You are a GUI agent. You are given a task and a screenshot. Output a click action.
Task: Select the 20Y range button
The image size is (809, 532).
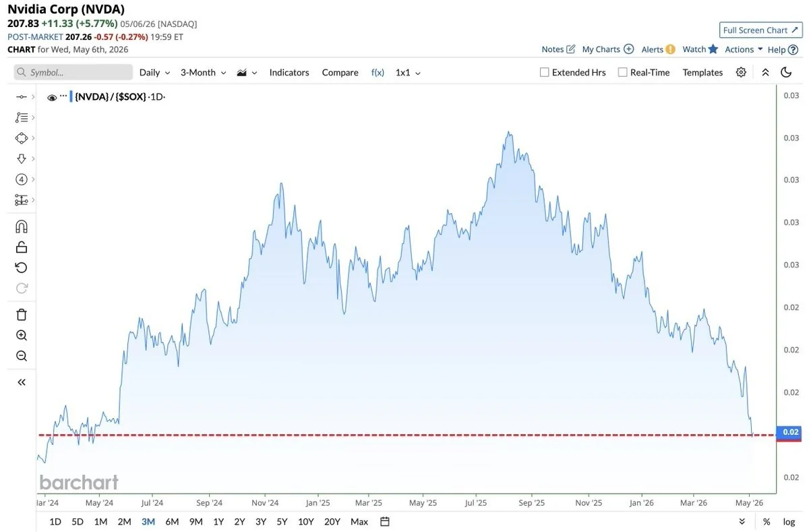[x=332, y=521]
